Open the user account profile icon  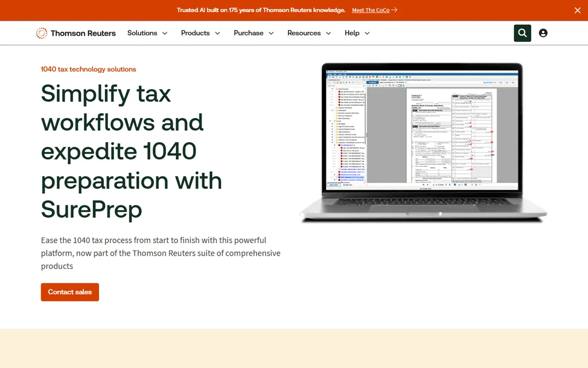click(543, 33)
